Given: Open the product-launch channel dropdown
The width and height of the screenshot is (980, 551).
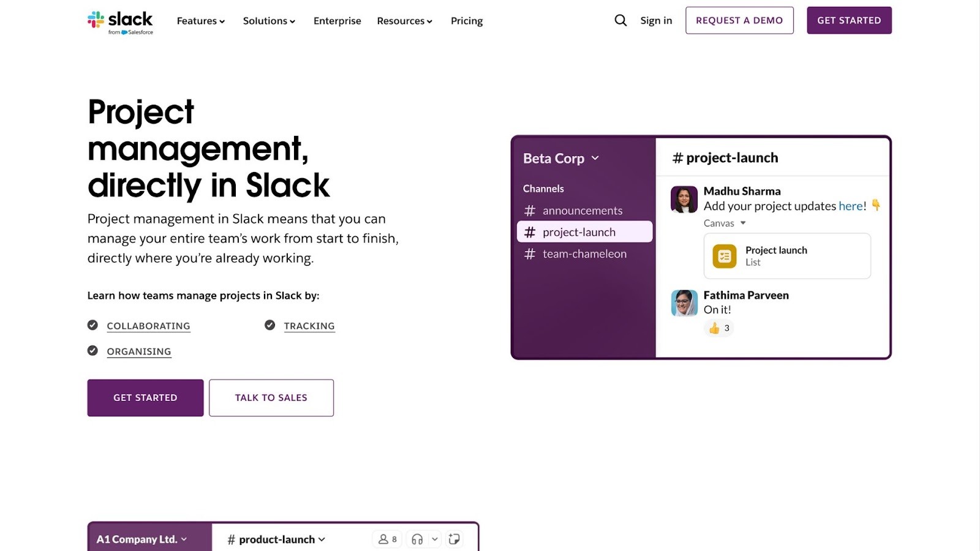Looking at the screenshot, I should pyautogui.click(x=323, y=539).
